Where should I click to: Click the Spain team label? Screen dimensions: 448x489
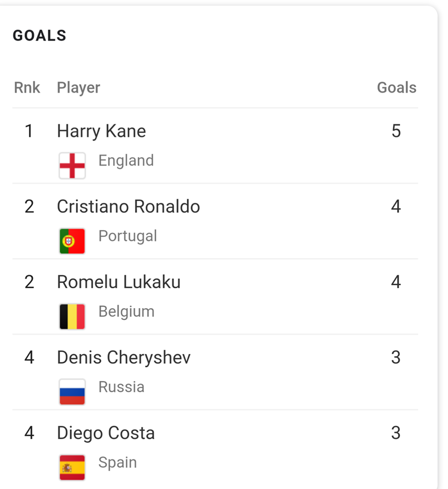pos(118,463)
